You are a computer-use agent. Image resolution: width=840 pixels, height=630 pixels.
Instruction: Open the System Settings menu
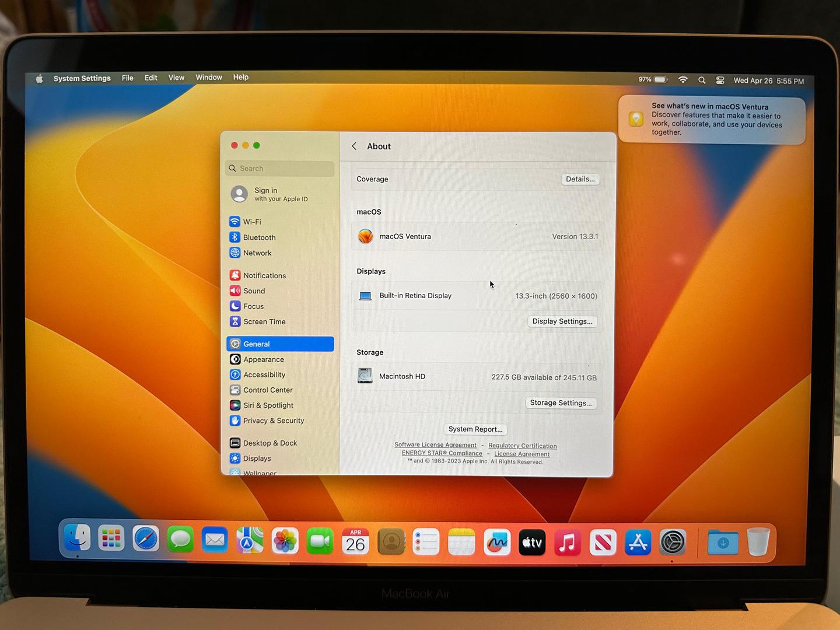(x=82, y=78)
